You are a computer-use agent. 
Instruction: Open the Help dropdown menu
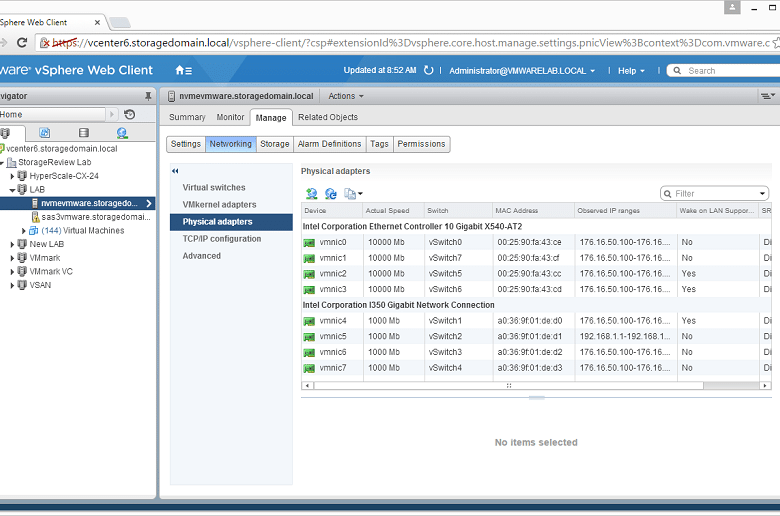[x=631, y=71]
